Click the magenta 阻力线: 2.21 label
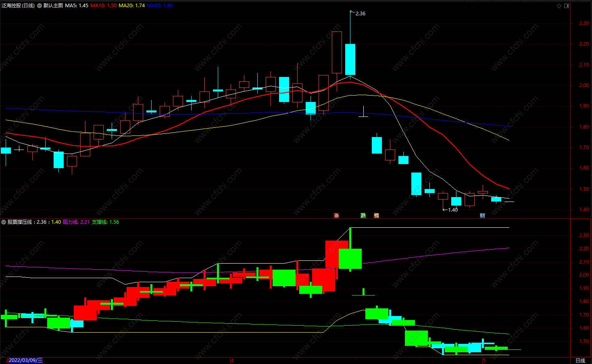The image size is (592, 364). coord(76,222)
